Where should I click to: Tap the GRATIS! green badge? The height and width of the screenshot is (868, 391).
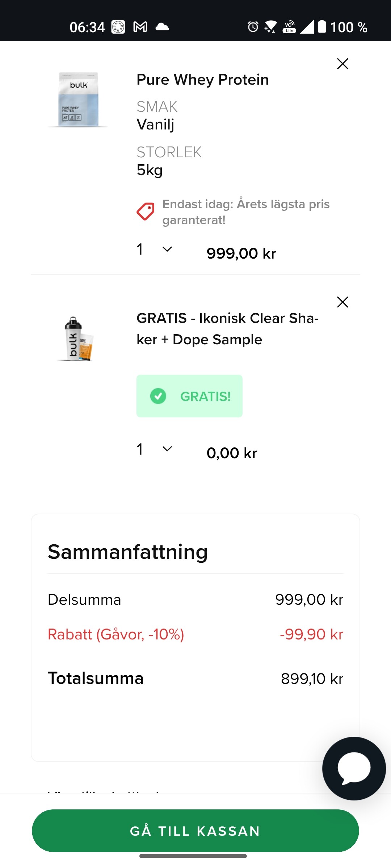pyautogui.click(x=189, y=396)
